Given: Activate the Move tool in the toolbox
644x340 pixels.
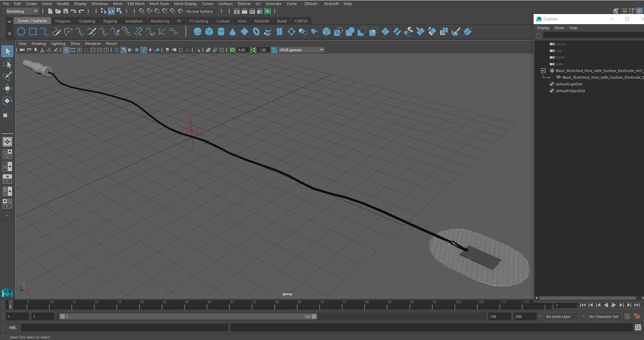Looking at the screenshot, I should tap(7, 88).
